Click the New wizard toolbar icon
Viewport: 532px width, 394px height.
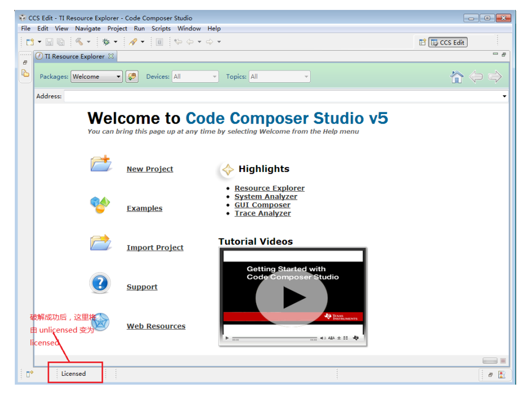click(x=30, y=42)
